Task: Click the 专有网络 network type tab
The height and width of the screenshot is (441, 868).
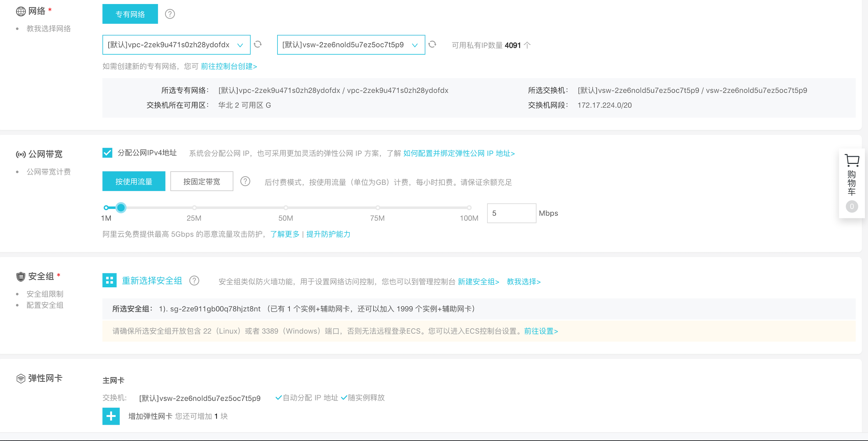Action: (x=130, y=14)
